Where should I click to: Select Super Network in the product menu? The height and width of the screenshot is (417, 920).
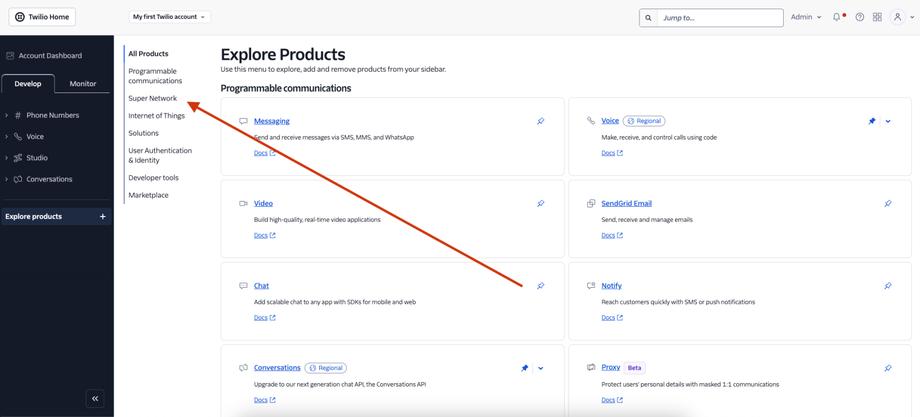pos(152,98)
